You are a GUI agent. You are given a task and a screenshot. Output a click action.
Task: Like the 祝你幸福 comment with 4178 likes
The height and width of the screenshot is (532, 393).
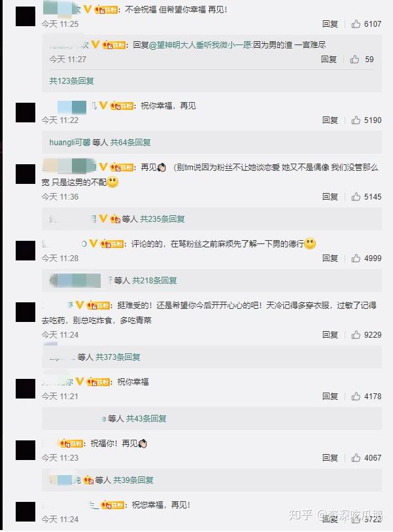click(356, 397)
